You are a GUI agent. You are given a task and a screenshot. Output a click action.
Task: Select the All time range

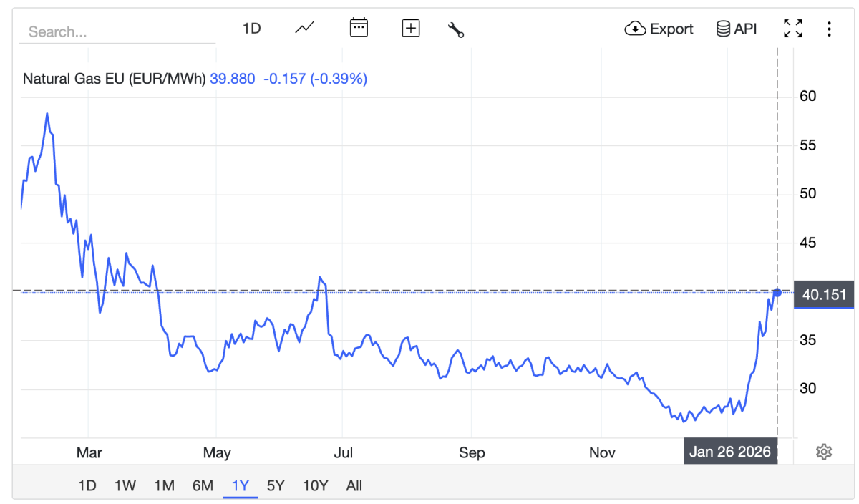pos(354,485)
